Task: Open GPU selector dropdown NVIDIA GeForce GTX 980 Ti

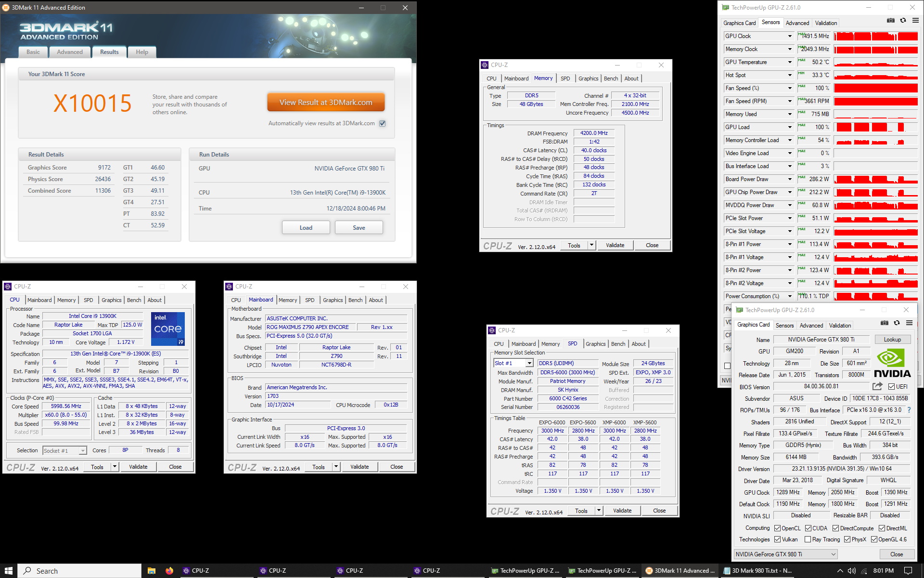Action: [x=785, y=554]
